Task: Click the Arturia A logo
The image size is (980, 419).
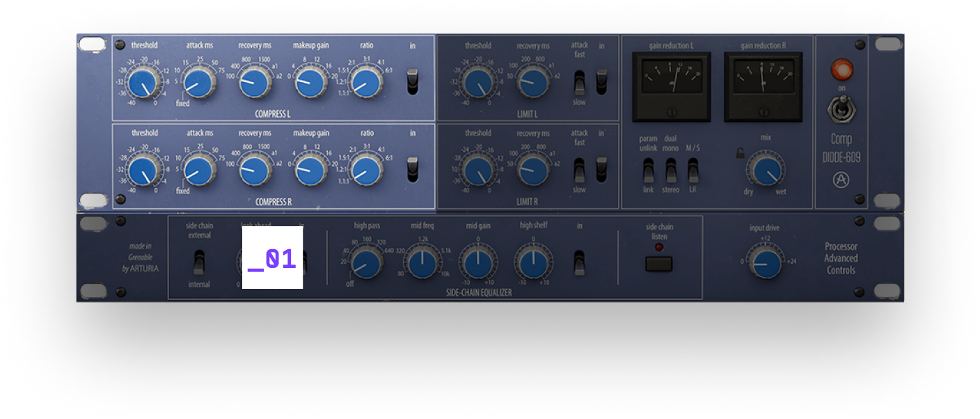Action: [x=841, y=180]
